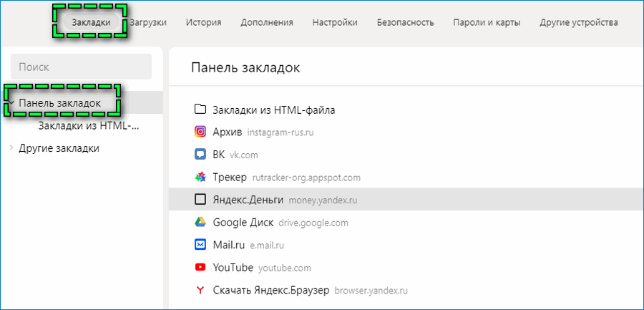
Task: Click the Instagram icon of Архив bookmark
Action: click(200, 132)
